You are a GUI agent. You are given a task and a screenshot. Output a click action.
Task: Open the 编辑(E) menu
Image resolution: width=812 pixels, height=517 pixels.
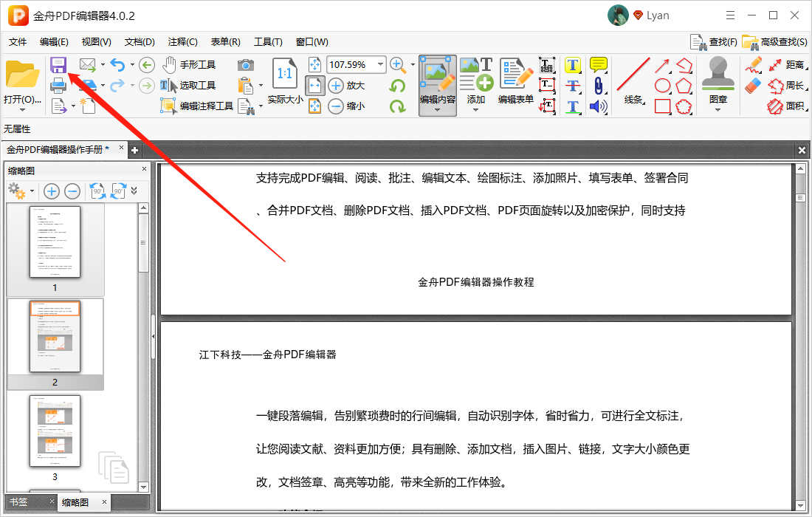point(54,42)
